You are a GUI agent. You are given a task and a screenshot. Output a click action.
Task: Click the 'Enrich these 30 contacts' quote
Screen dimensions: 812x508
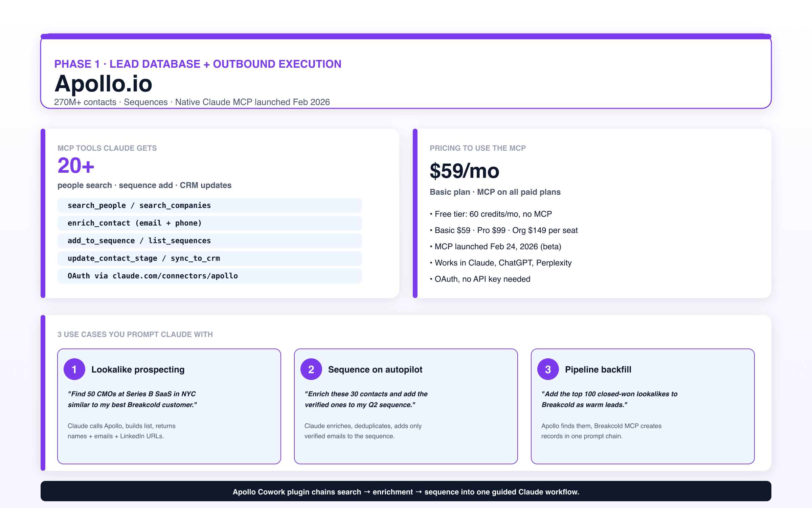click(x=366, y=399)
